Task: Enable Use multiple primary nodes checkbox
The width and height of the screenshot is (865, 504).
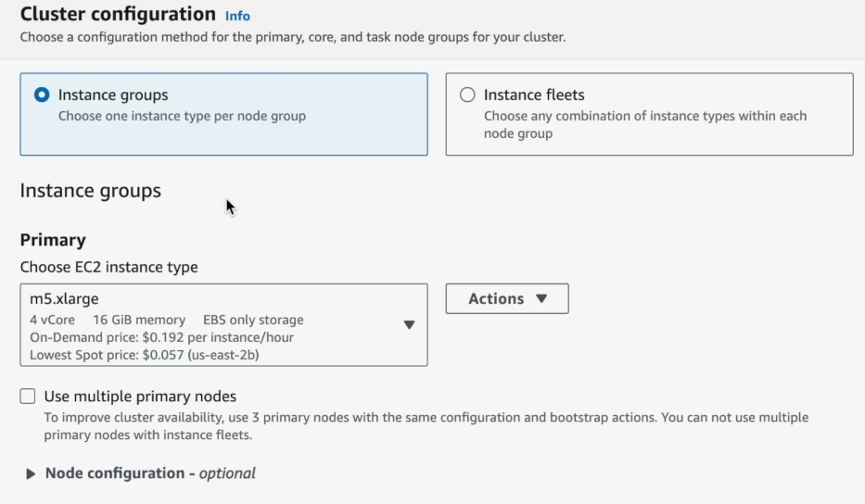Action: (28, 396)
